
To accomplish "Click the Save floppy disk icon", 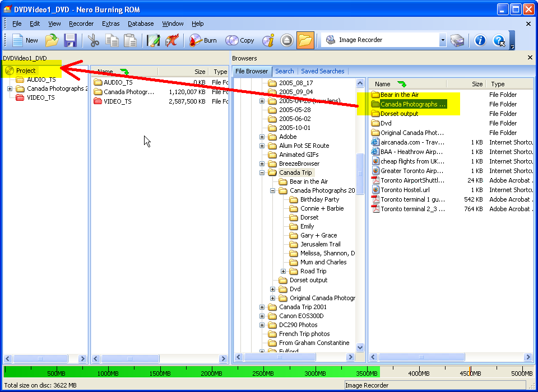I will click(x=70, y=40).
